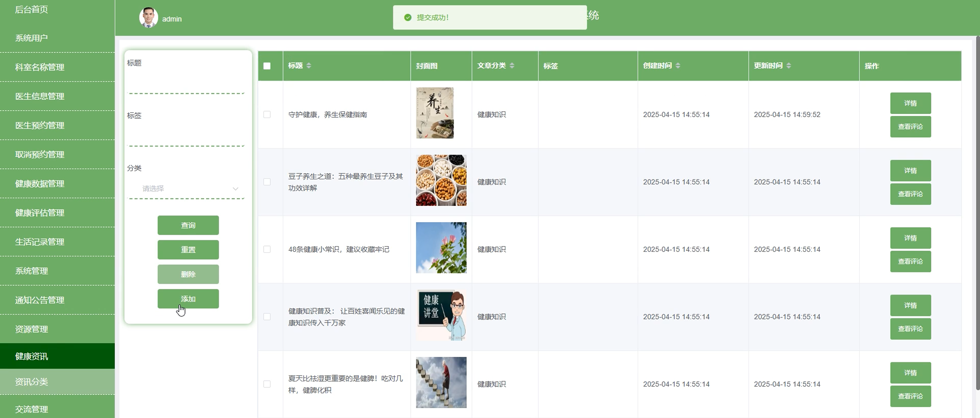Sort by 文章分类 column arrows
This screenshot has height=418, width=980.
(512, 66)
